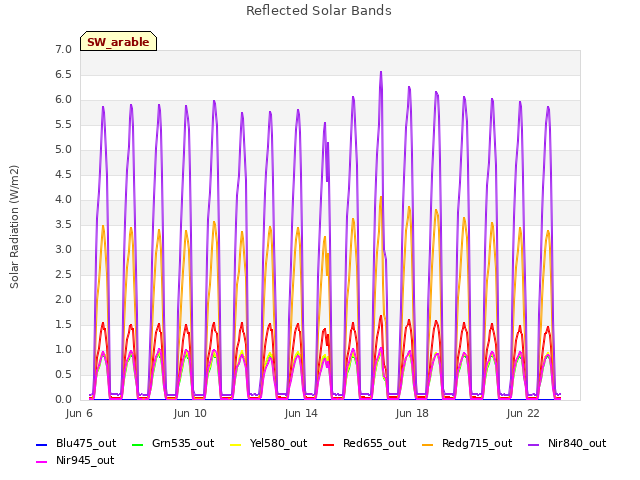This screenshot has height=480, width=640.
Task: Click the Jun 6 x-axis tick label
Action: [x=79, y=414]
